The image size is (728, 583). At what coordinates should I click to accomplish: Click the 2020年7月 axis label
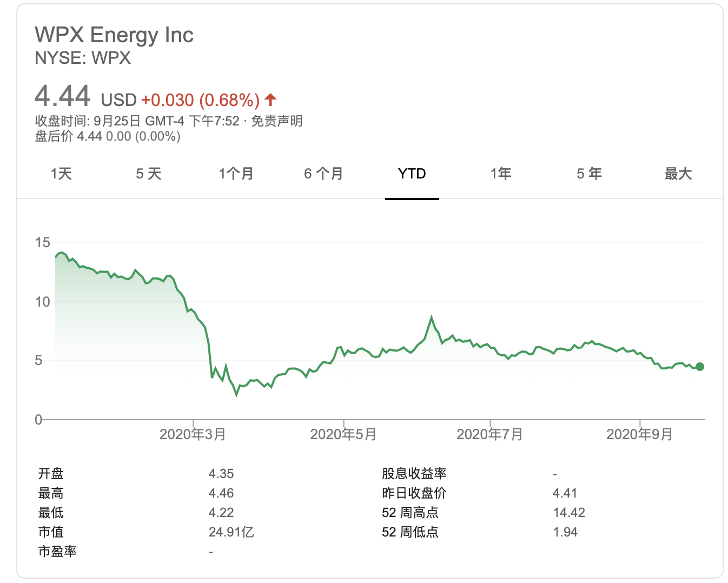coord(489,434)
